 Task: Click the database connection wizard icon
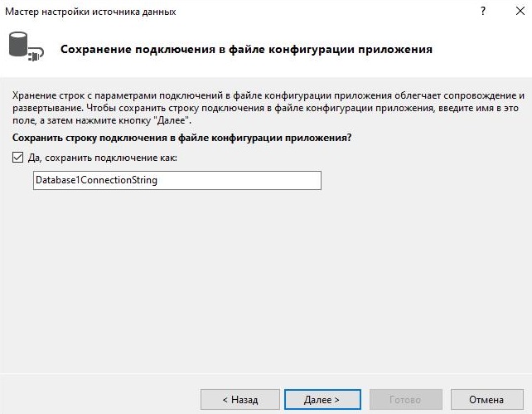coord(27,46)
